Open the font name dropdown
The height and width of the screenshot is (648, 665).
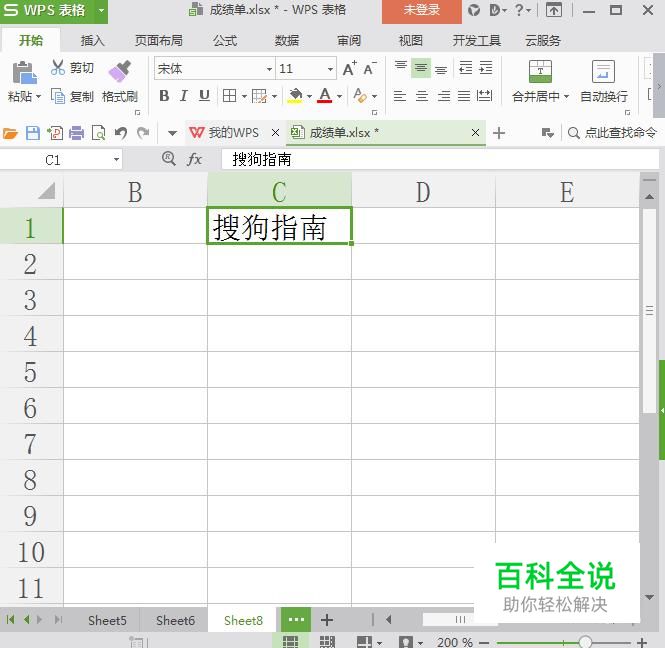[269, 69]
